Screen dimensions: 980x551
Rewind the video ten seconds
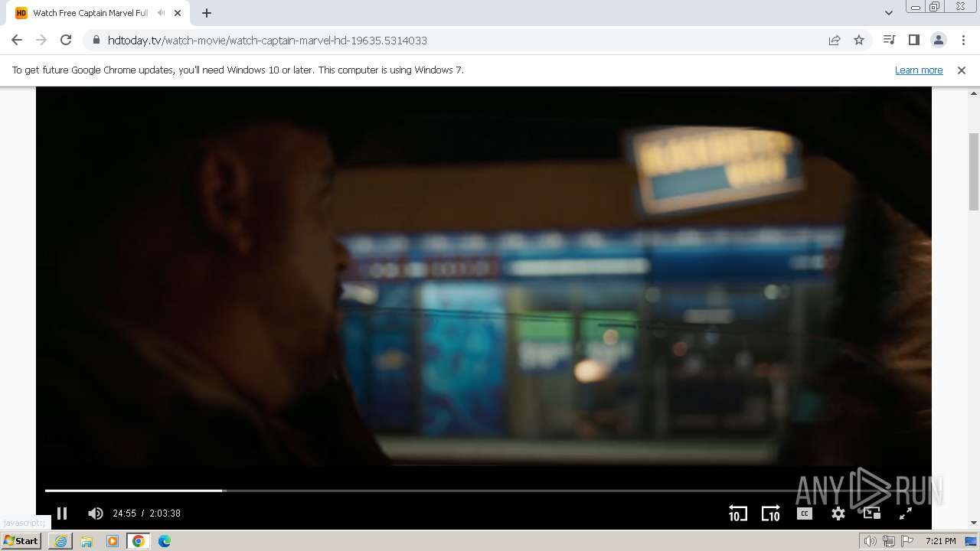point(737,514)
